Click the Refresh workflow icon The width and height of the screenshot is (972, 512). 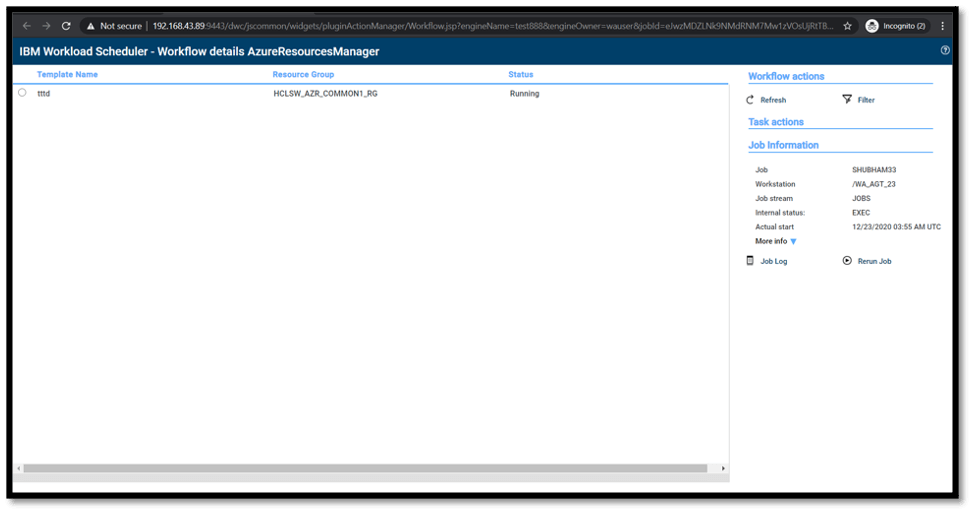coord(750,100)
